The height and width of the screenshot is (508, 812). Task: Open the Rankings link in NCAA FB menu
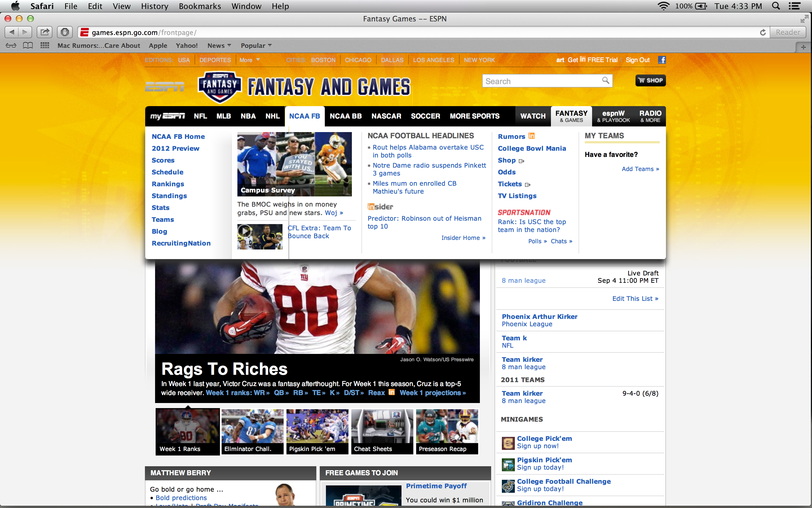click(x=168, y=184)
